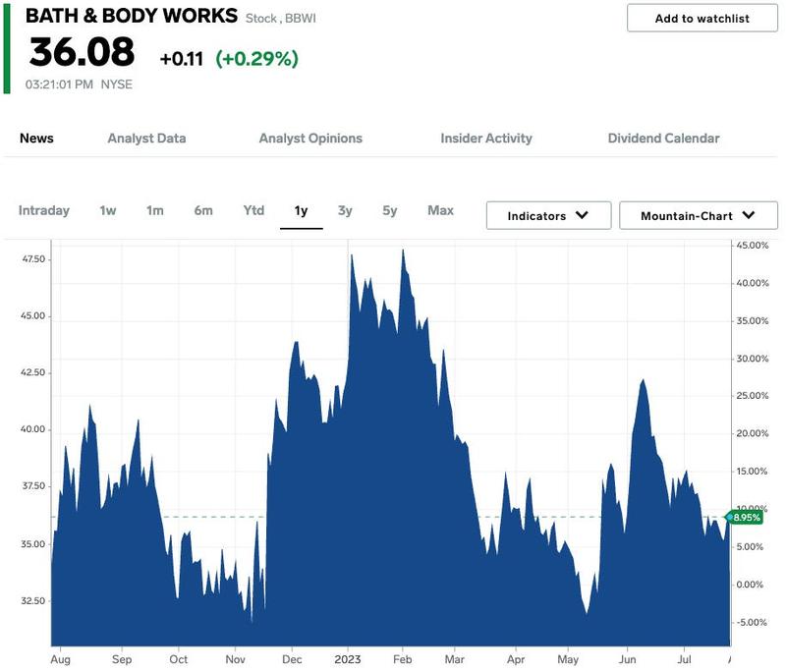Click the 35.00% percent axis label
Viewport: 786px width, 672px height.
tap(752, 320)
